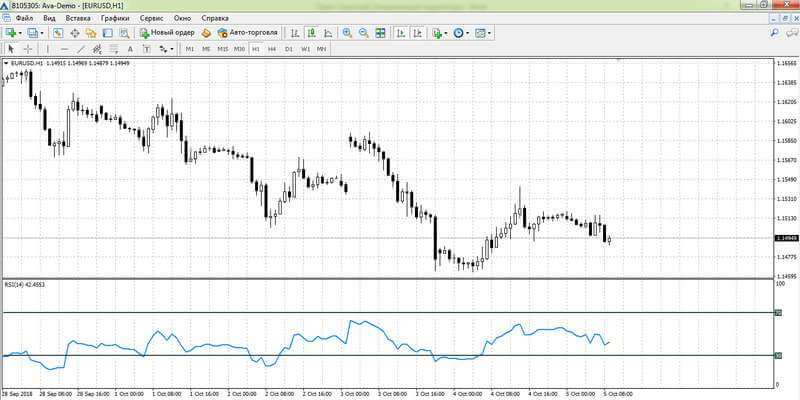
Task: Expand the New Chart dropdown arrow
Action: pos(20,33)
